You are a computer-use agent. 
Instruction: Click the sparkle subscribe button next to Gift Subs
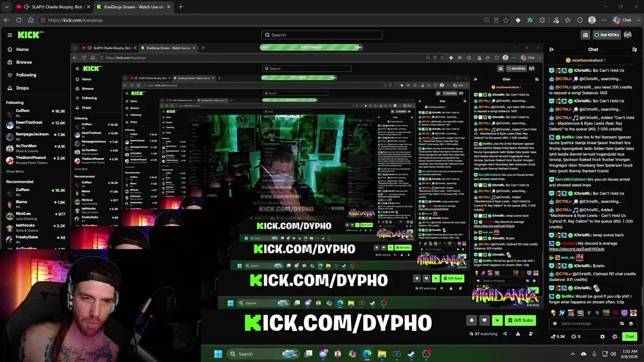(x=497, y=320)
